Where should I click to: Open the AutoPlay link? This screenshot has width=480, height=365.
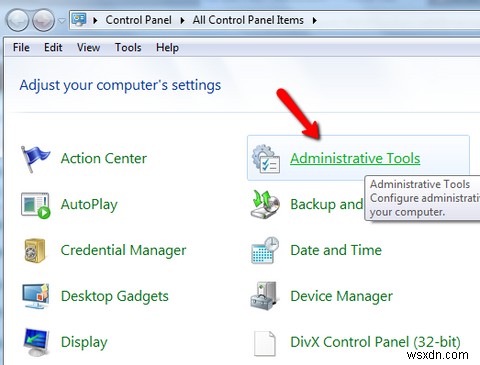[x=89, y=205]
